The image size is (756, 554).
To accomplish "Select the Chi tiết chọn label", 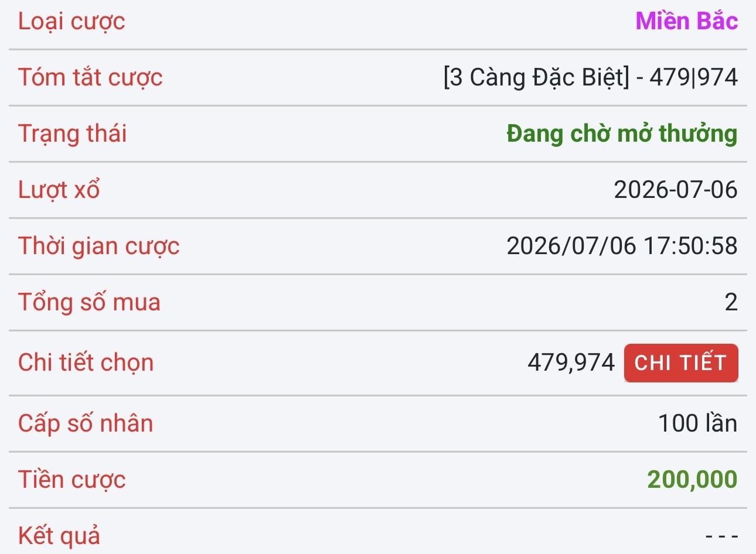I will [86, 363].
